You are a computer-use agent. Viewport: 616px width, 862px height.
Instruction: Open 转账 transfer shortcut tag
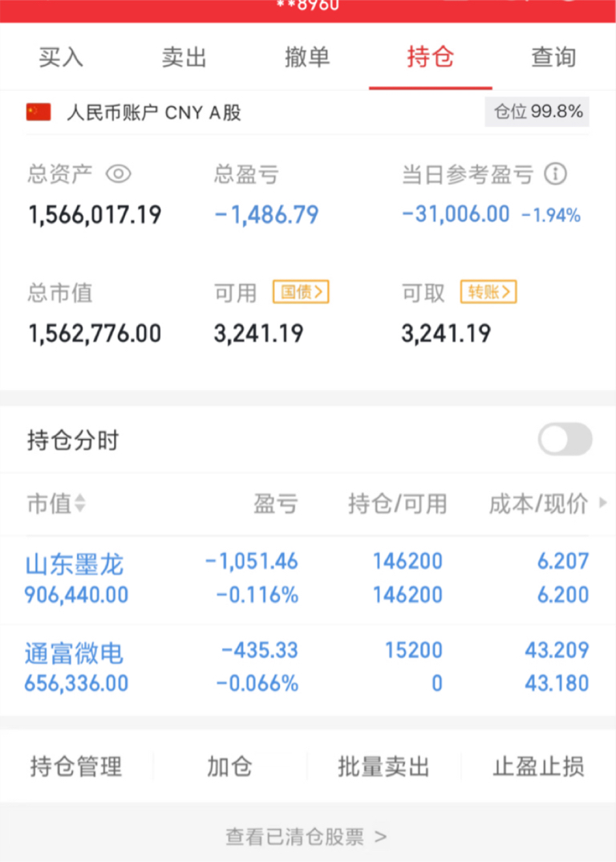488,292
